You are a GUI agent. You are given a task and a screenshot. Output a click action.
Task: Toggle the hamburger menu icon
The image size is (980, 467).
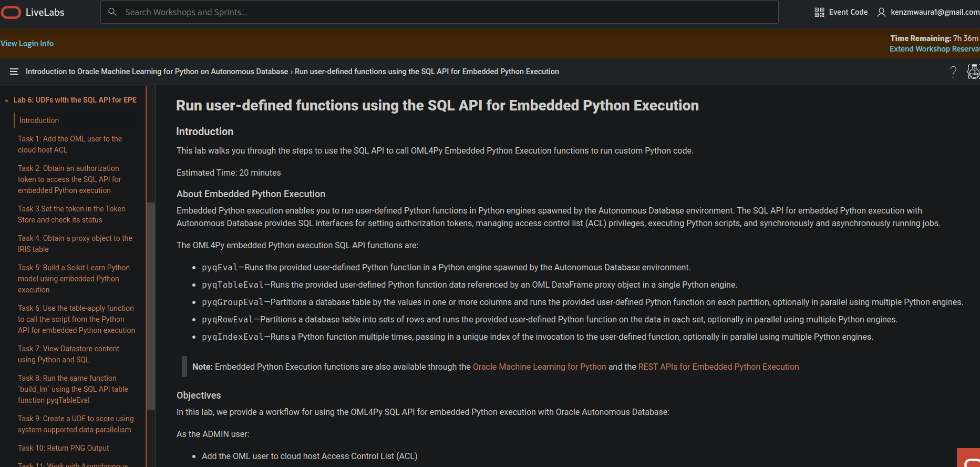tap(14, 72)
